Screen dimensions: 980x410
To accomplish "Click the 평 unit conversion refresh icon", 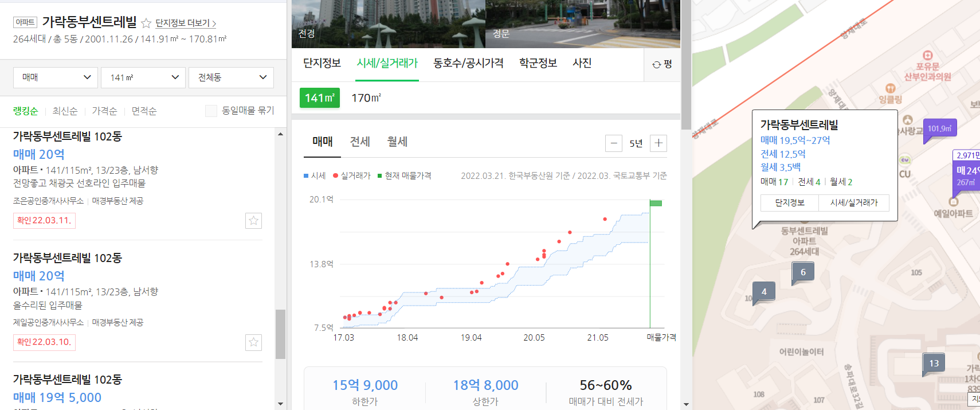I will coord(657,64).
